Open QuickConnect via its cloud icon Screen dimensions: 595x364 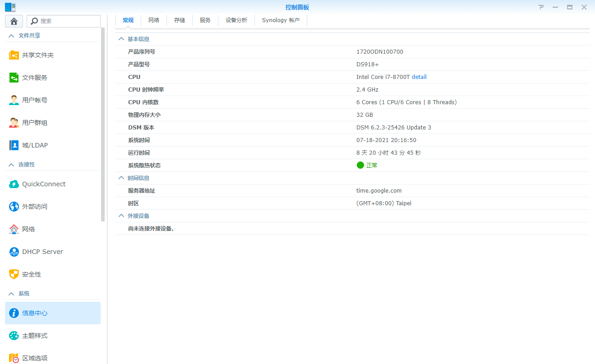[x=14, y=184]
